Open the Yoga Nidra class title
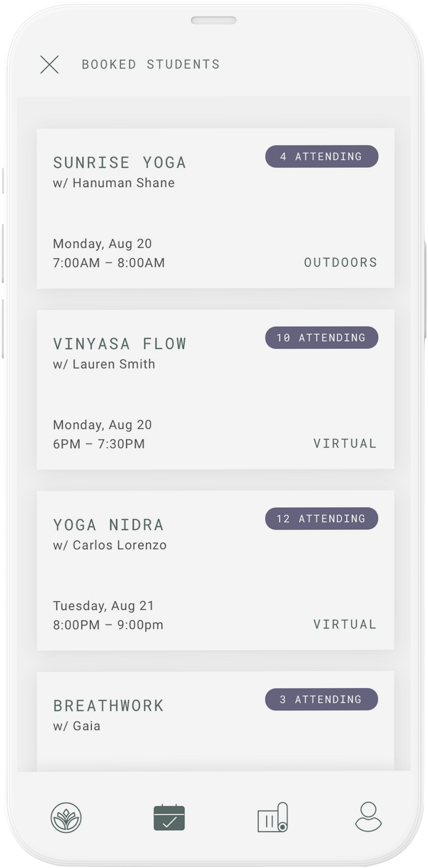The width and height of the screenshot is (428, 868). pyautogui.click(x=108, y=525)
